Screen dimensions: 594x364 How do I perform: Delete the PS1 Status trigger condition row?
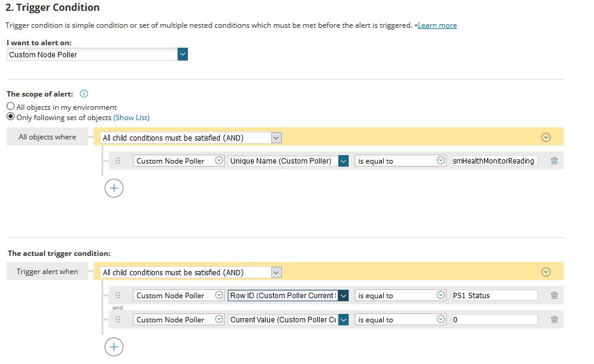(554, 296)
